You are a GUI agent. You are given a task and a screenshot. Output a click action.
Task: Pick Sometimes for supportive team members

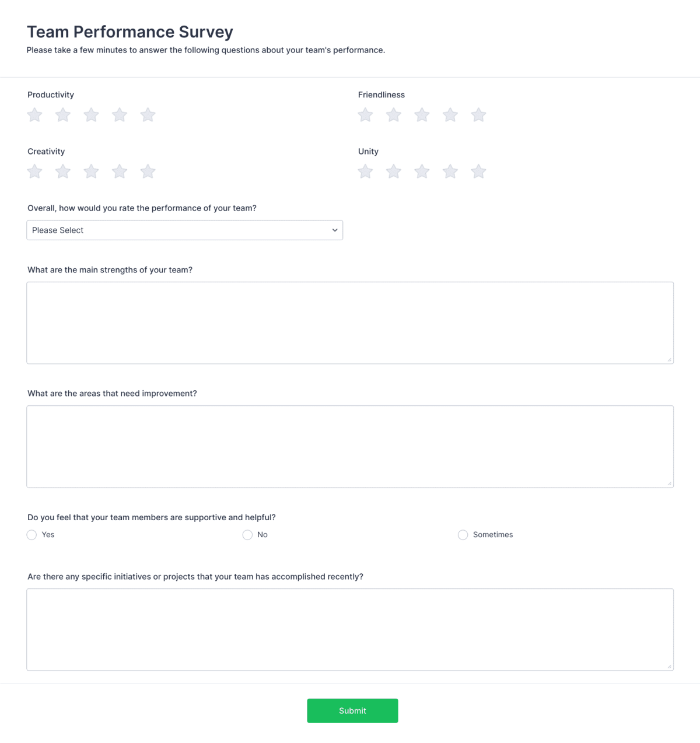(463, 535)
